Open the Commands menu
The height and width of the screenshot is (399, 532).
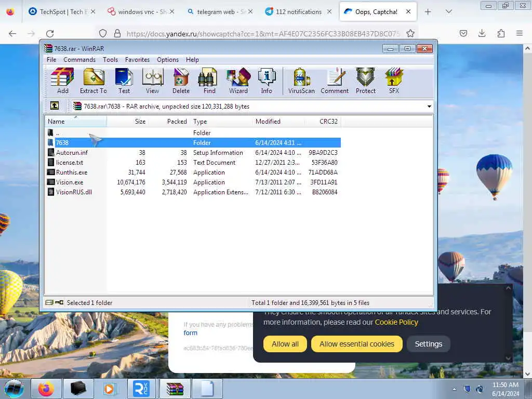pyautogui.click(x=79, y=60)
